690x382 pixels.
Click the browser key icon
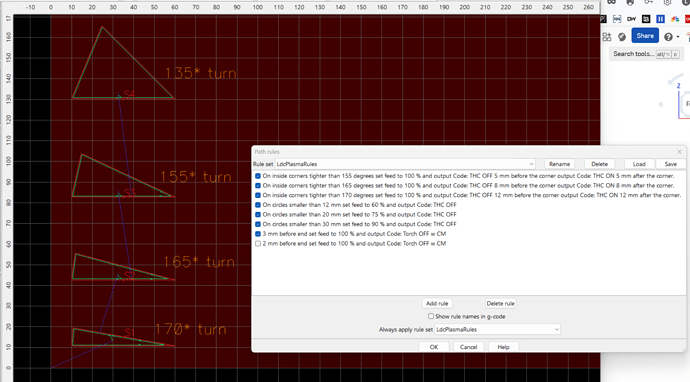(649, 2)
